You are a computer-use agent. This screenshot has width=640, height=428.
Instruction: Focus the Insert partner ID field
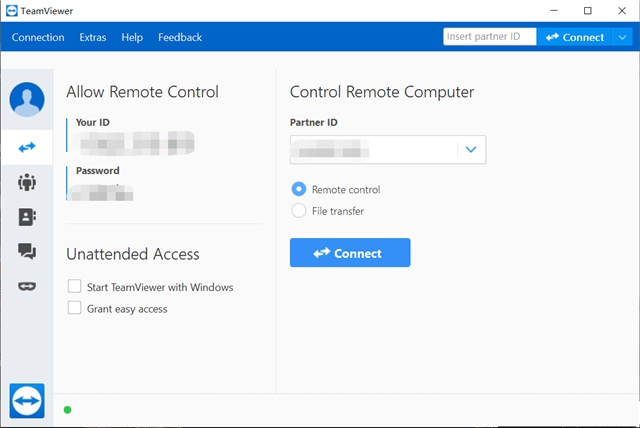click(x=490, y=37)
